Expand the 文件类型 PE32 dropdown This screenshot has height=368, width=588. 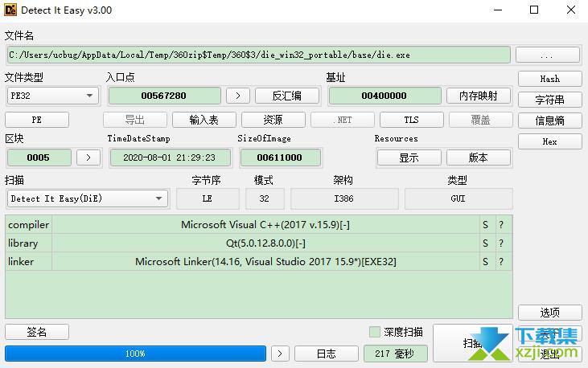[x=52, y=96]
